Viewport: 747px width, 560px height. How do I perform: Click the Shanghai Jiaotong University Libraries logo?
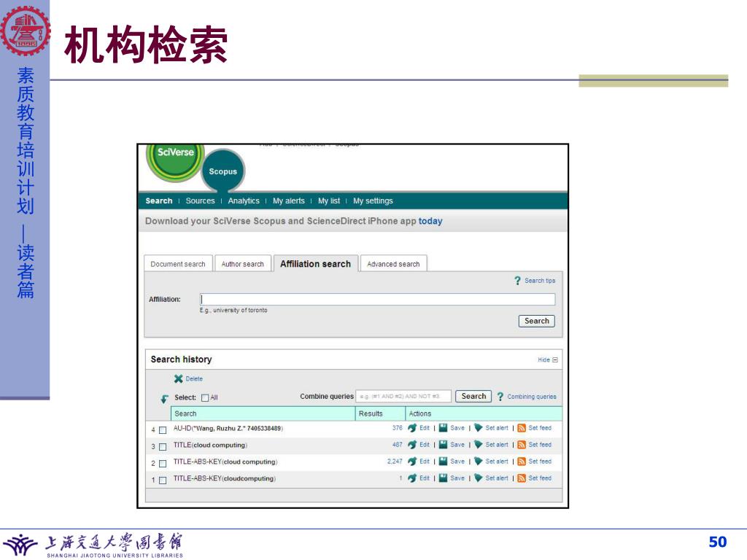click(x=93, y=545)
